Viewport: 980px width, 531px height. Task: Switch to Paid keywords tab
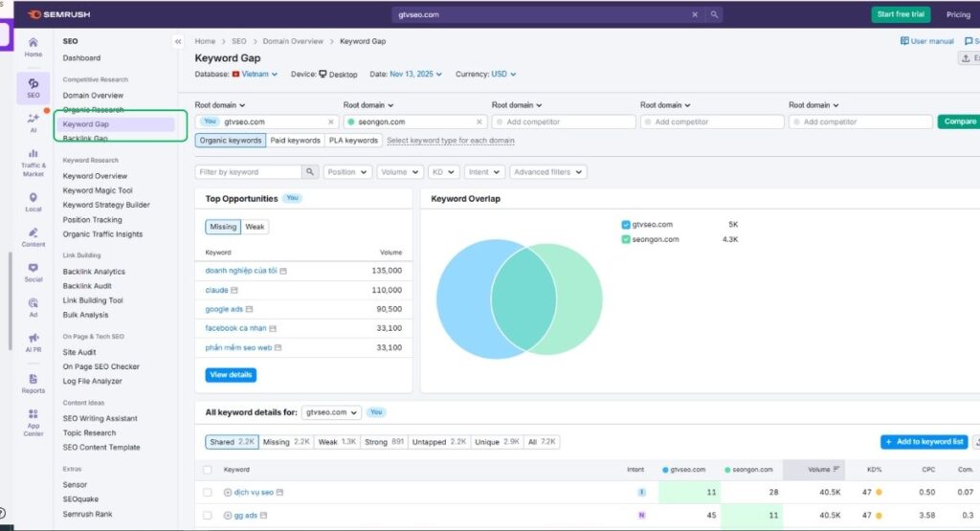tap(295, 141)
